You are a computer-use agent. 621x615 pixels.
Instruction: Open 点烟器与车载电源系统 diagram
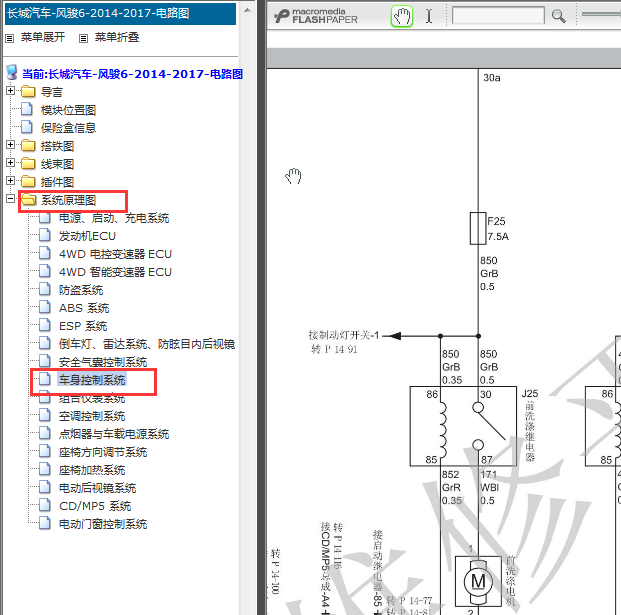click(x=114, y=434)
